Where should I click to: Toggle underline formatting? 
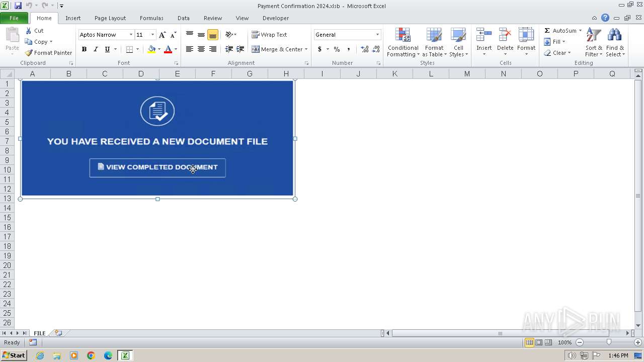click(x=107, y=49)
